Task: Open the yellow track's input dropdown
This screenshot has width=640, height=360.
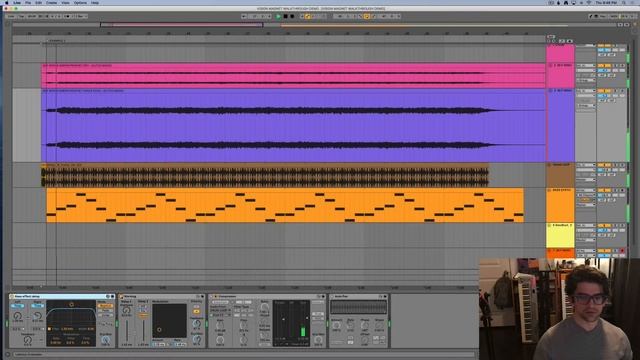Action: coord(585,225)
